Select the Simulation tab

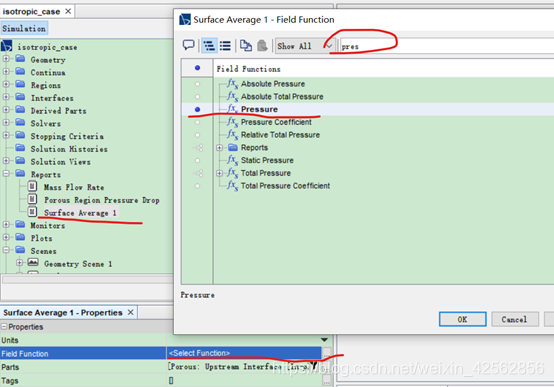24,28
